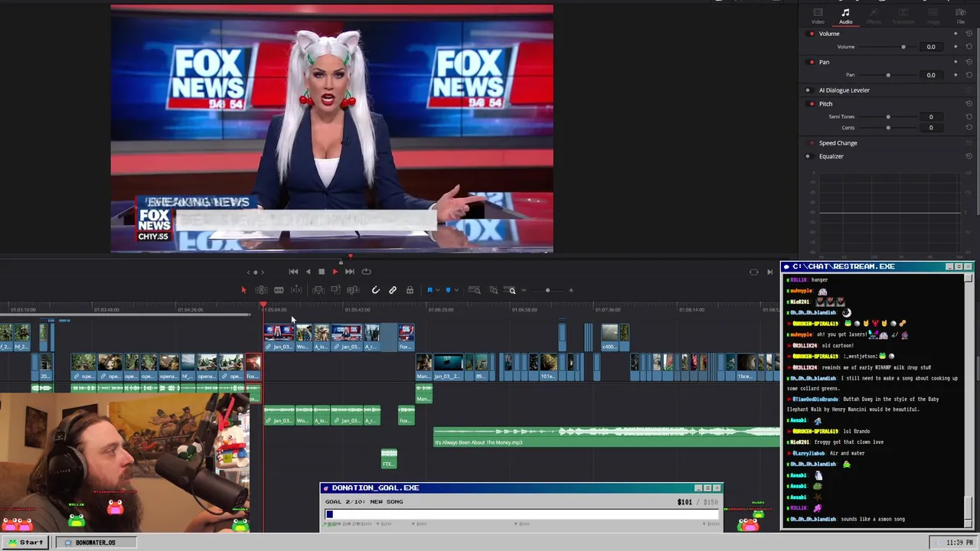Screen dimensions: 980x551
Task: Click the Volume value field showing 0.0
Action: tap(931, 47)
